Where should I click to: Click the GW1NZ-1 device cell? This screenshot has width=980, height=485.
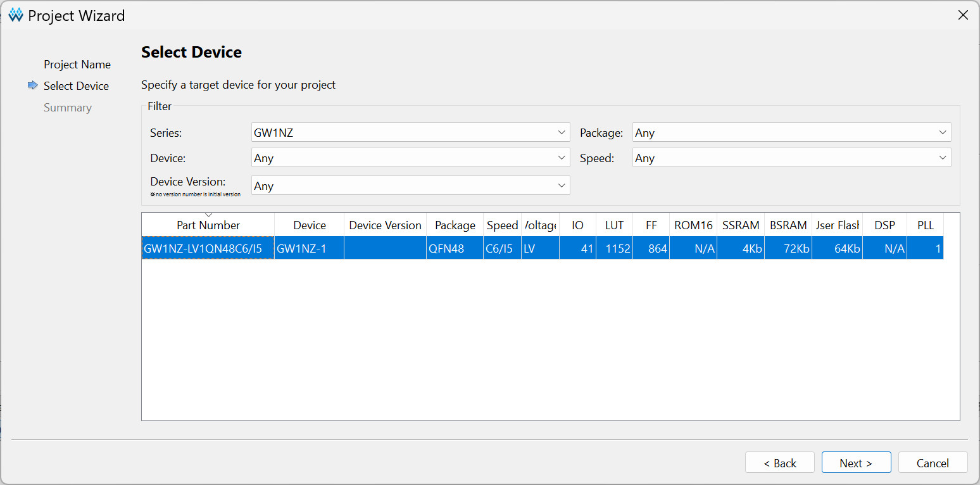[x=310, y=248]
